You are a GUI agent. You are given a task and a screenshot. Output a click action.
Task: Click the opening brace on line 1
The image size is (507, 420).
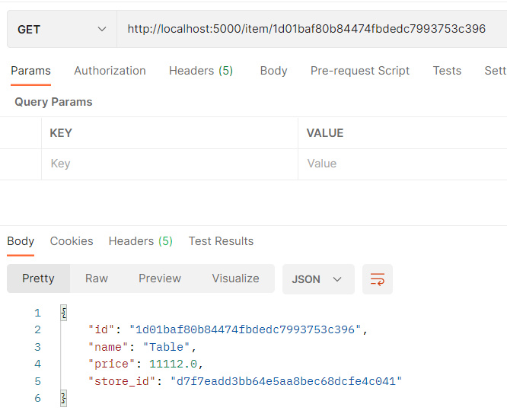pyautogui.click(x=64, y=313)
